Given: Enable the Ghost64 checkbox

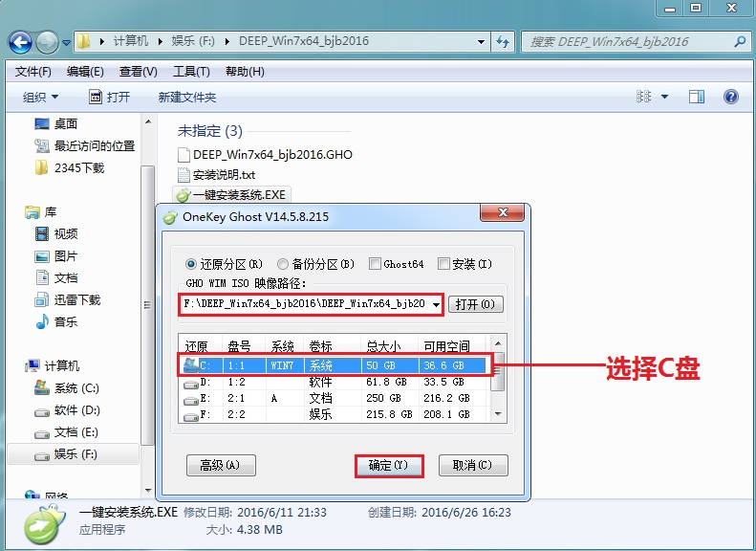Looking at the screenshot, I should click(x=375, y=264).
